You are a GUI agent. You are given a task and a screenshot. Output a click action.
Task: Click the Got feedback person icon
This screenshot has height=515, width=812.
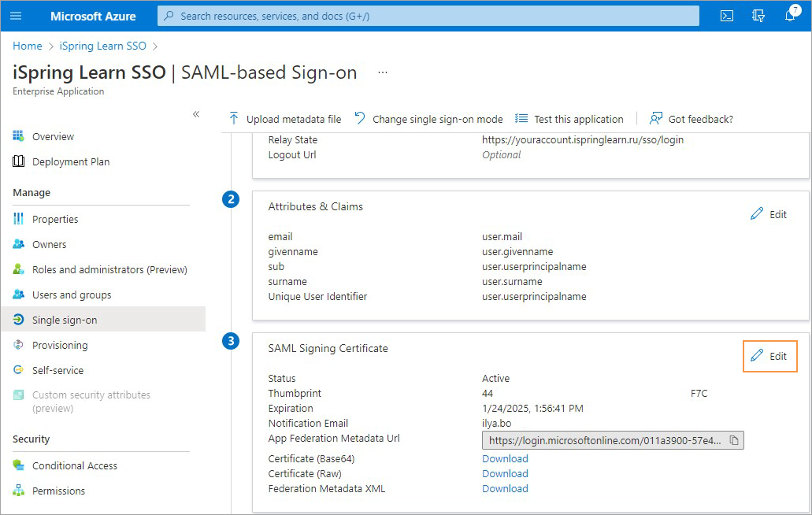coord(655,119)
